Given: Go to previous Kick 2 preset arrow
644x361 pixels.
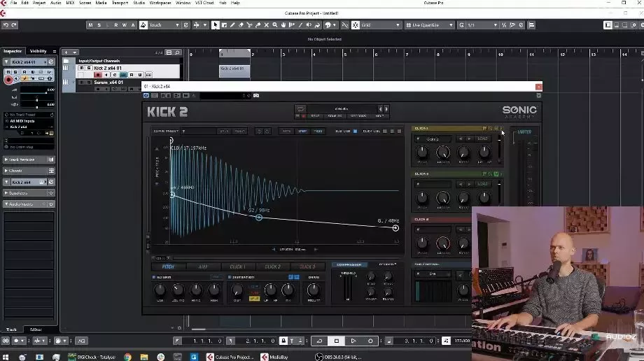Looking at the screenshot, I should [x=380, y=109].
